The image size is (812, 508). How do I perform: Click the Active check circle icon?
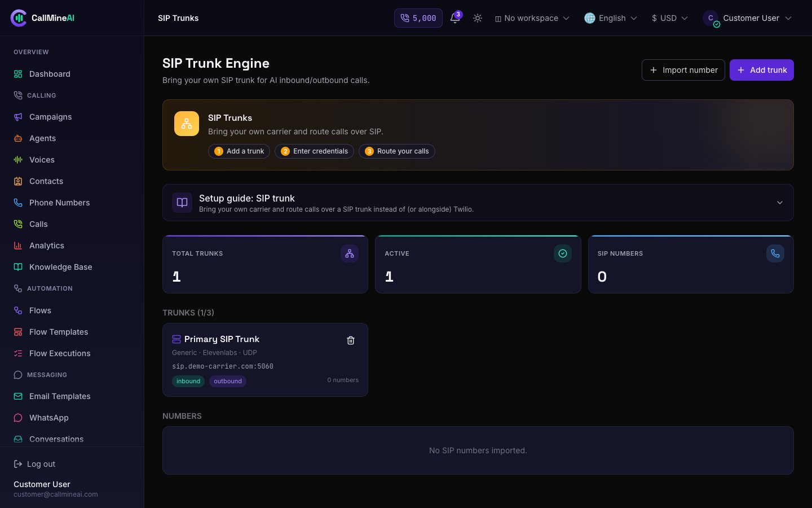tap(563, 253)
